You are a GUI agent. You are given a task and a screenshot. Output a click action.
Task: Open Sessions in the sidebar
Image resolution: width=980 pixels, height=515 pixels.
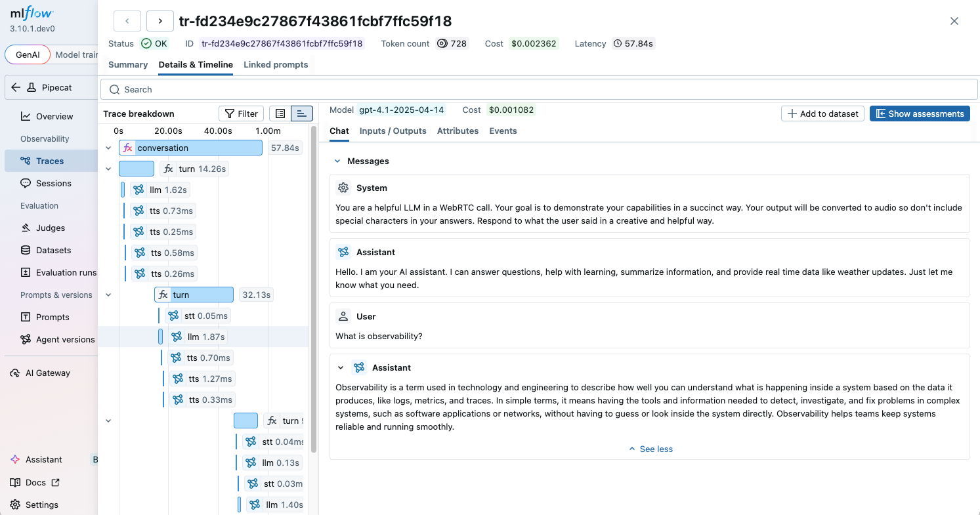54,183
